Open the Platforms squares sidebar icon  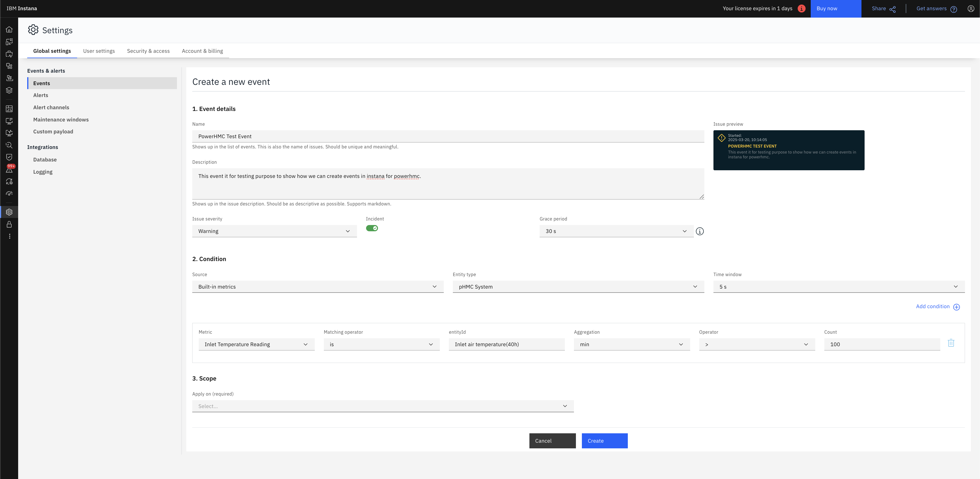coord(9,66)
